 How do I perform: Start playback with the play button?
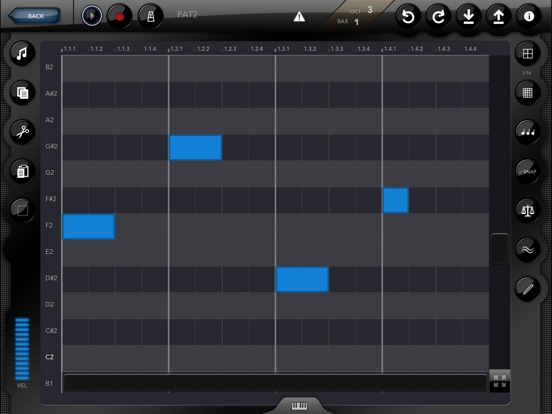(x=92, y=16)
